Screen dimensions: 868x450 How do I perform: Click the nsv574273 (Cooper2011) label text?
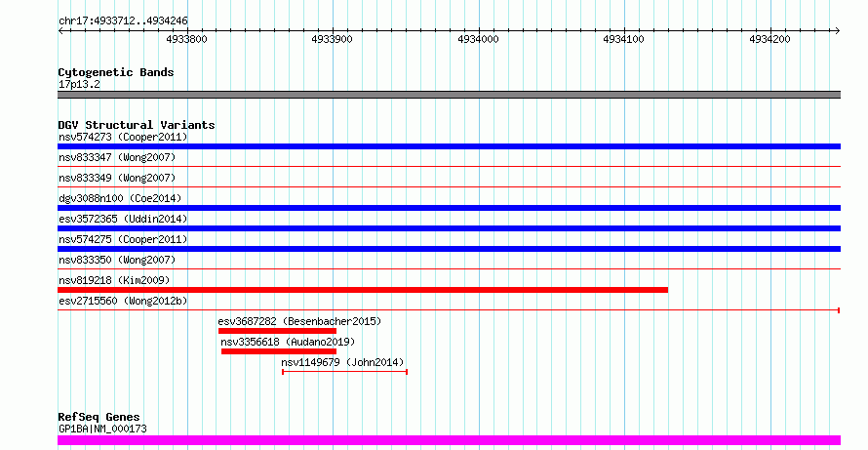(123, 137)
